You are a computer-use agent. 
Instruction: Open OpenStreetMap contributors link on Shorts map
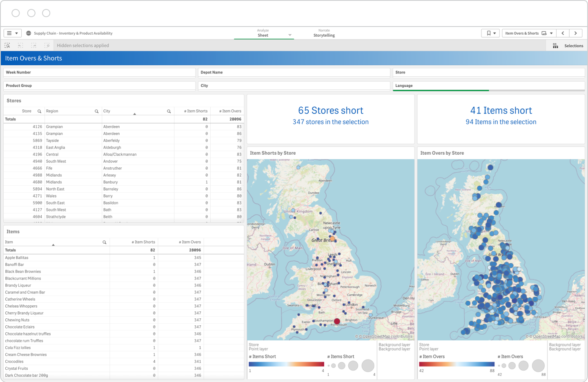point(387,337)
